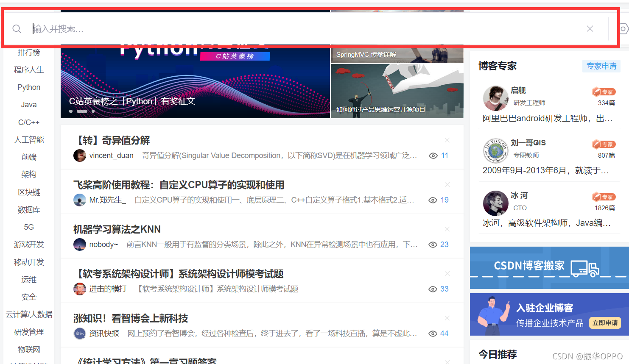Open the 程序人生 category

pos(29,70)
